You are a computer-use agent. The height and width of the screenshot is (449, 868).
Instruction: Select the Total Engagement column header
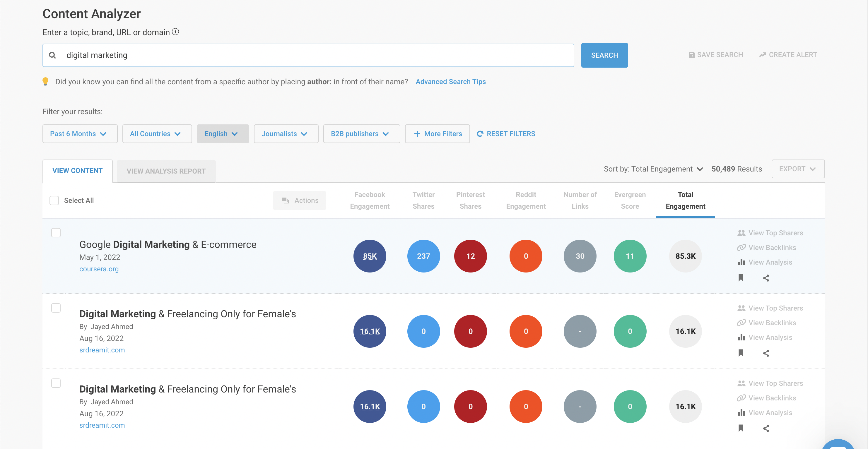pyautogui.click(x=685, y=200)
